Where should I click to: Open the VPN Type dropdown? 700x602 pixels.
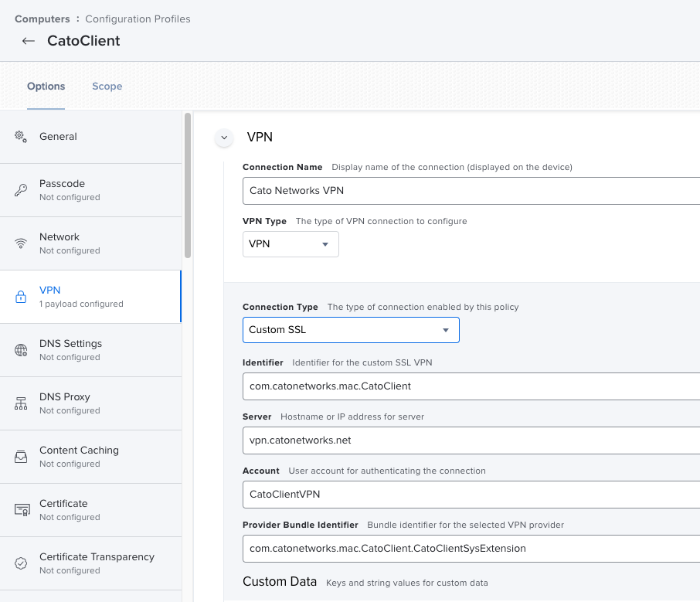pos(291,244)
